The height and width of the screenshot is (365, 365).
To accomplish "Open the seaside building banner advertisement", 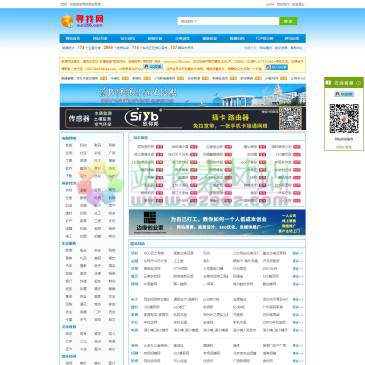I will [x=183, y=95].
